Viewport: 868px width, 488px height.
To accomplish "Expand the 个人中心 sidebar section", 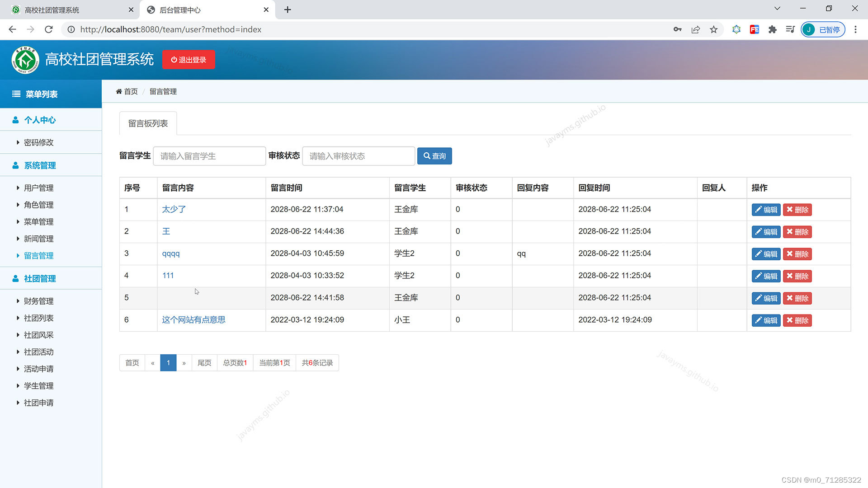I will coord(40,120).
